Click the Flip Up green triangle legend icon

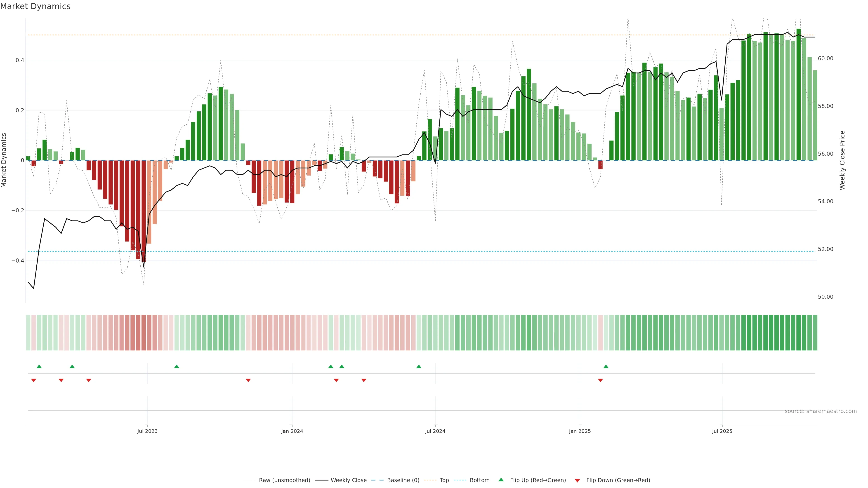(501, 480)
